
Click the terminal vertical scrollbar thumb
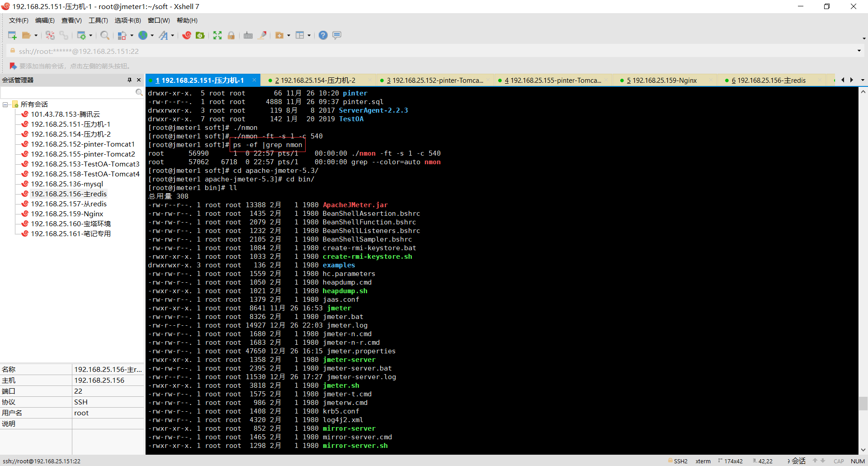[x=863, y=403]
